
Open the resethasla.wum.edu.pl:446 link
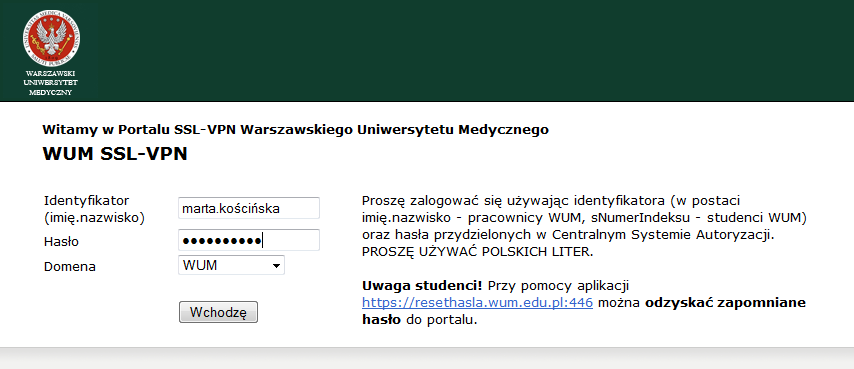(477, 303)
